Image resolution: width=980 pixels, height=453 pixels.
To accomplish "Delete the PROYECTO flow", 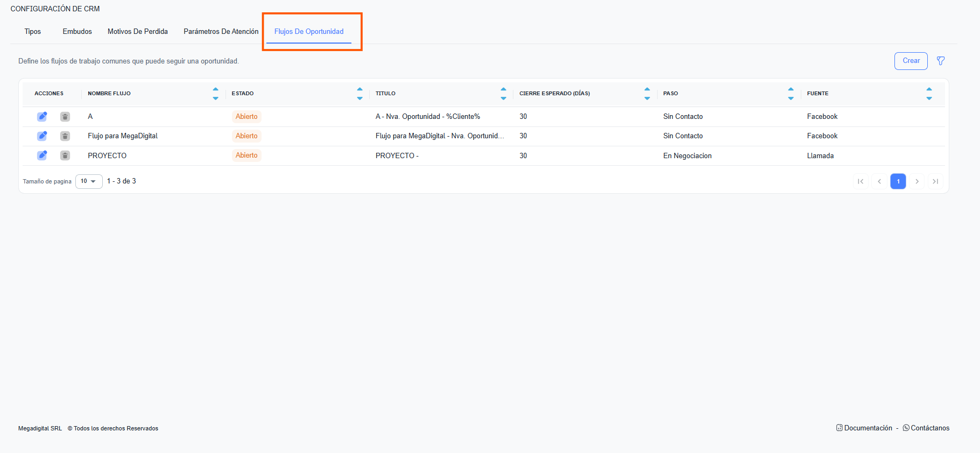I will click(65, 155).
